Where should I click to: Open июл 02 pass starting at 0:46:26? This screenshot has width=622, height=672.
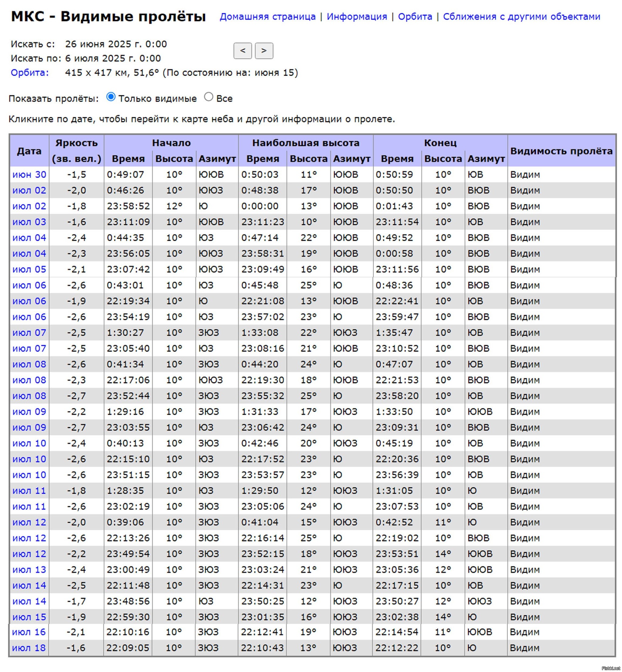pos(29,190)
